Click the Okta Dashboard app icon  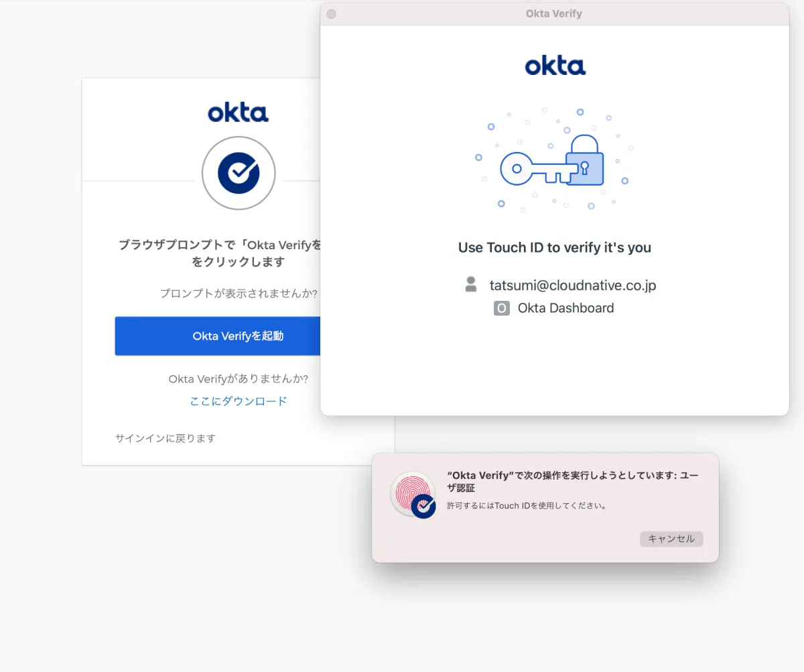(502, 308)
